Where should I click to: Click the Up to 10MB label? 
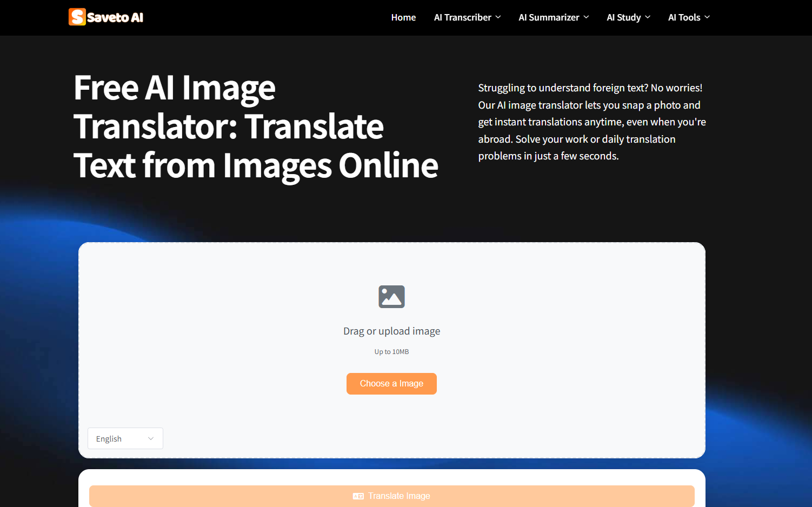click(391, 351)
